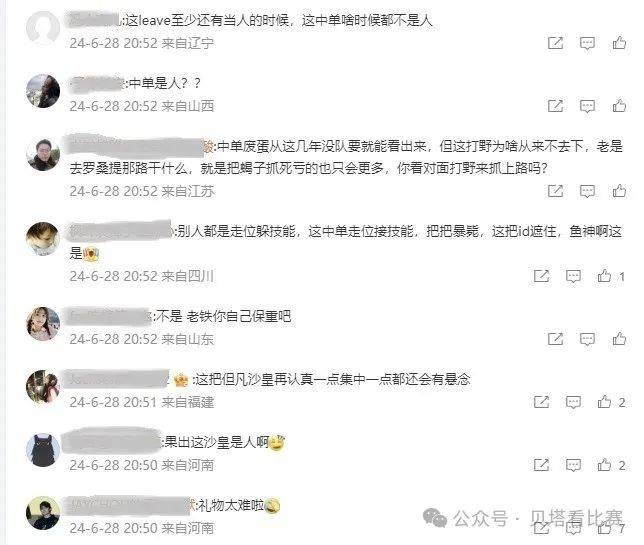View profile picture of Shandong commenter
The image size is (644, 545).
point(43,324)
